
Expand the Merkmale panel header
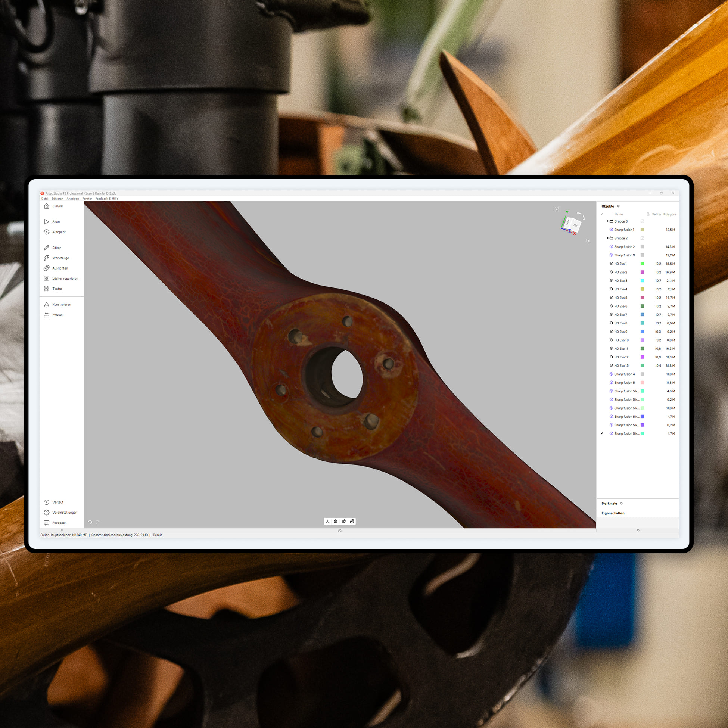(638, 503)
